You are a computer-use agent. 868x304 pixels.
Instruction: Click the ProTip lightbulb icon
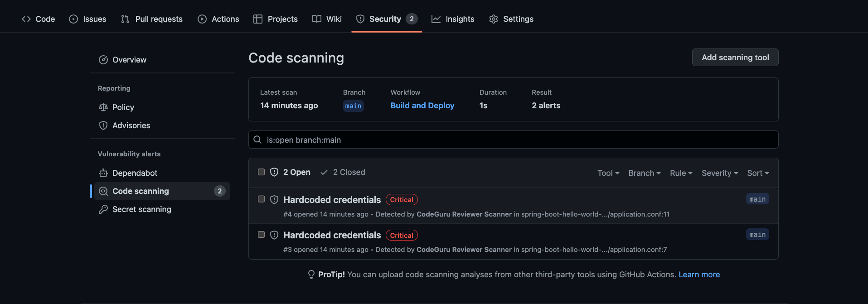tap(311, 275)
